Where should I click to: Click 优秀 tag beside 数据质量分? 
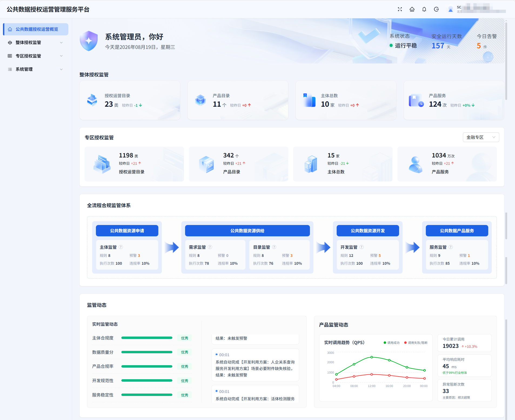point(185,352)
